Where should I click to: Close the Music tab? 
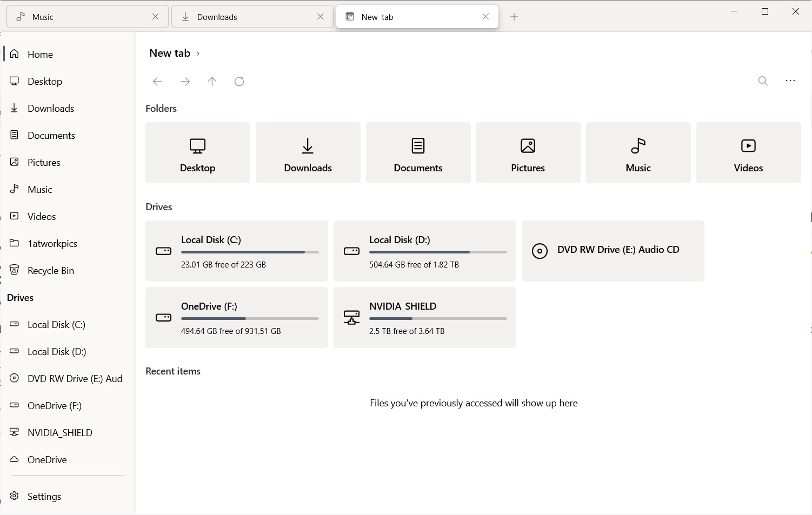pyautogui.click(x=156, y=17)
